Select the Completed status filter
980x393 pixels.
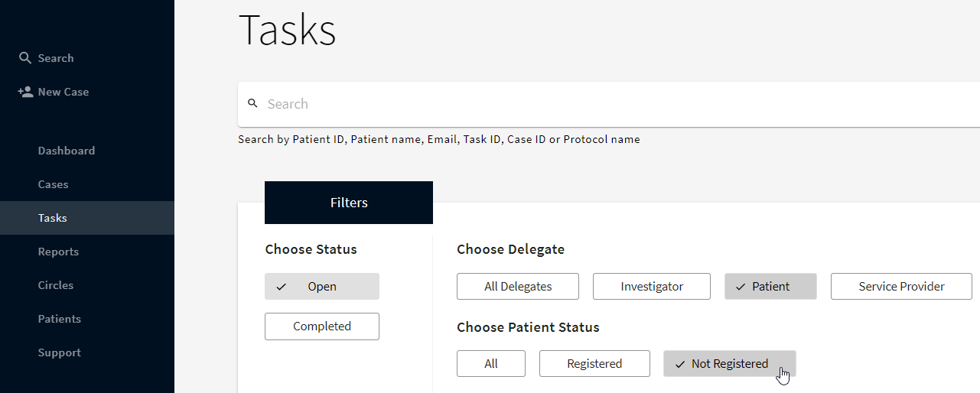tap(321, 326)
